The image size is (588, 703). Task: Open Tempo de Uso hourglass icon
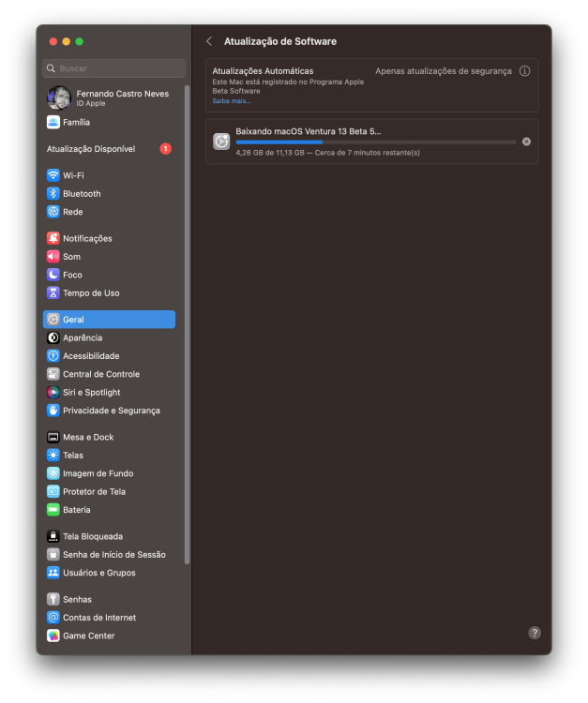coord(53,292)
